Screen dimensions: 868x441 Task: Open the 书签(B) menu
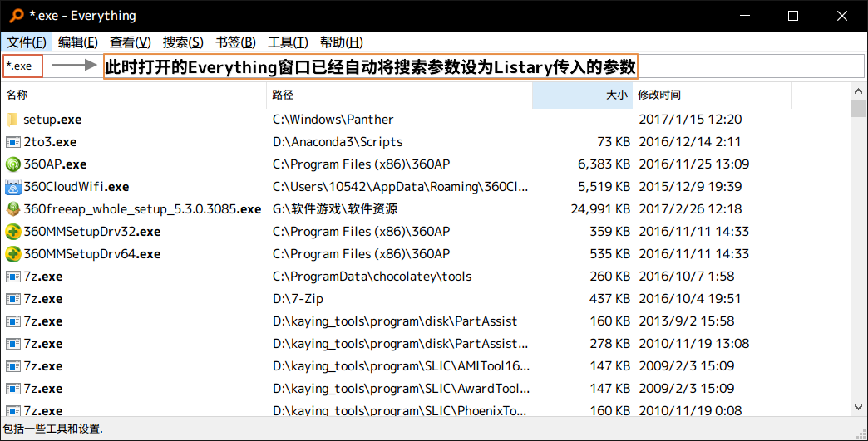(x=236, y=42)
